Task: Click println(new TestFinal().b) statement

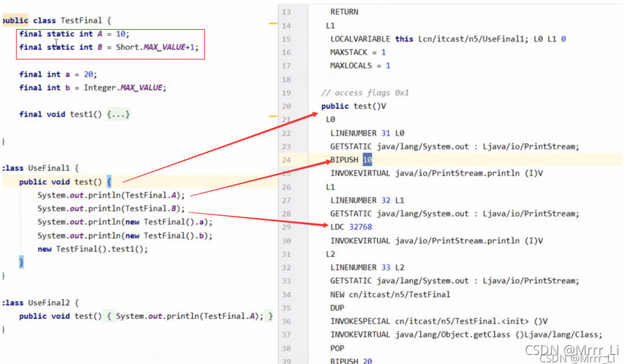Action: [x=125, y=236]
